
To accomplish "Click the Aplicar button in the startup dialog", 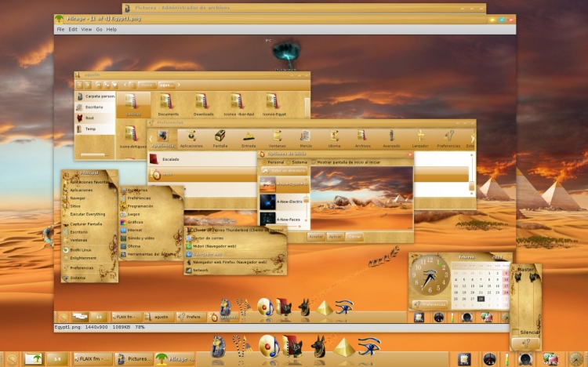I will tap(335, 237).
